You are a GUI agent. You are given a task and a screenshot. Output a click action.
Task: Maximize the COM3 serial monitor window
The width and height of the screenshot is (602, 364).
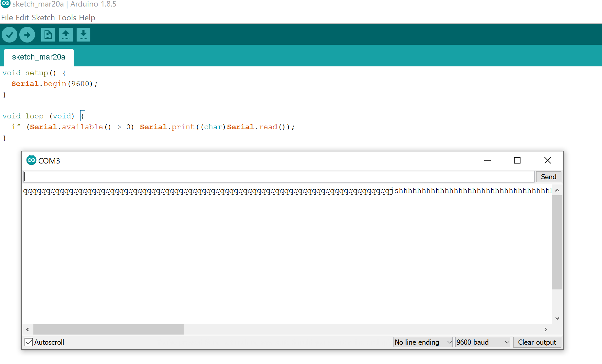point(517,160)
